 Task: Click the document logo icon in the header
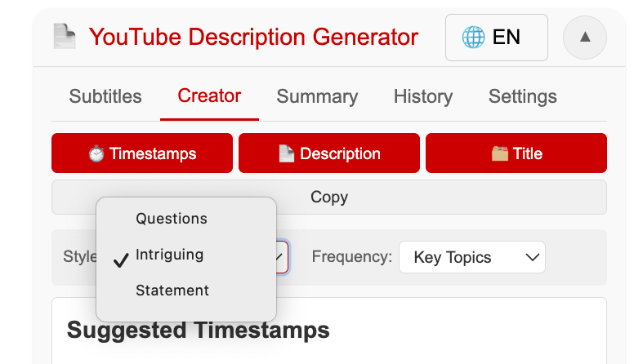pos(64,37)
